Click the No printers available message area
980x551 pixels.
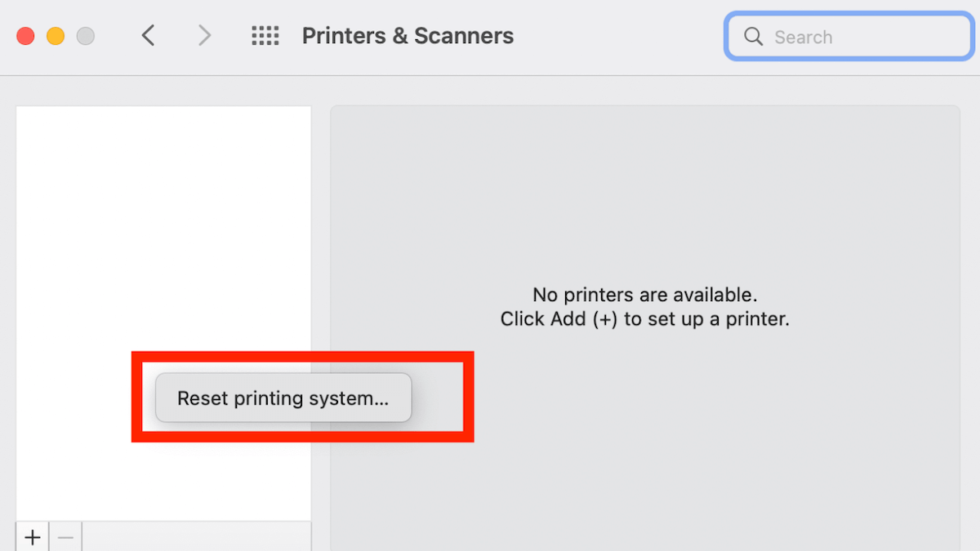(x=644, y=307)
